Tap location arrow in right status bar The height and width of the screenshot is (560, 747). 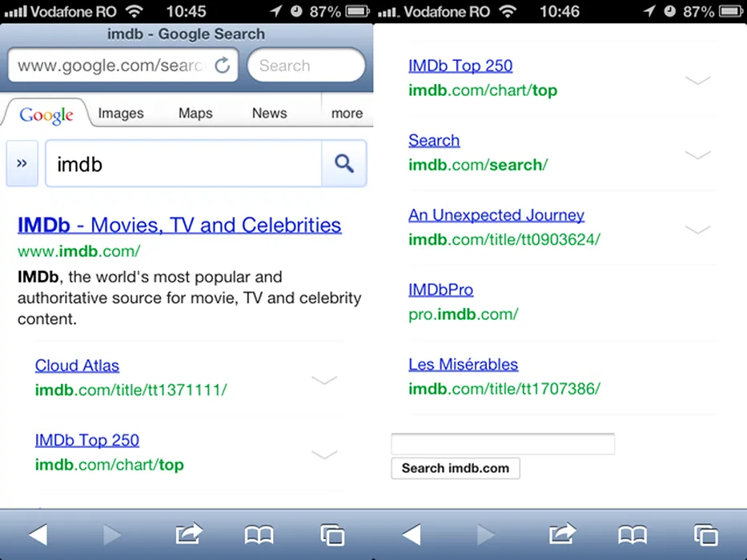649,11
